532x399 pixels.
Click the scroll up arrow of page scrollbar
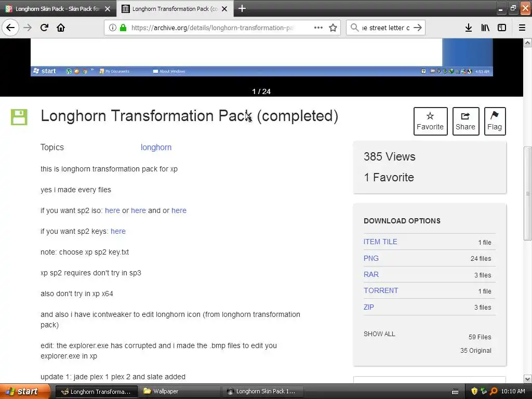click(x=528, y=43)
